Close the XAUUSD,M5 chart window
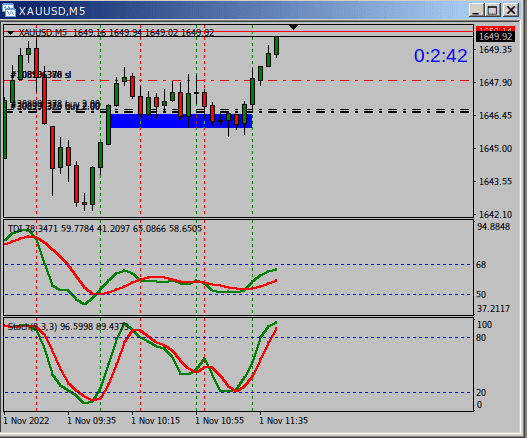The height and width of the screenshot is (438, 527). 511,10
